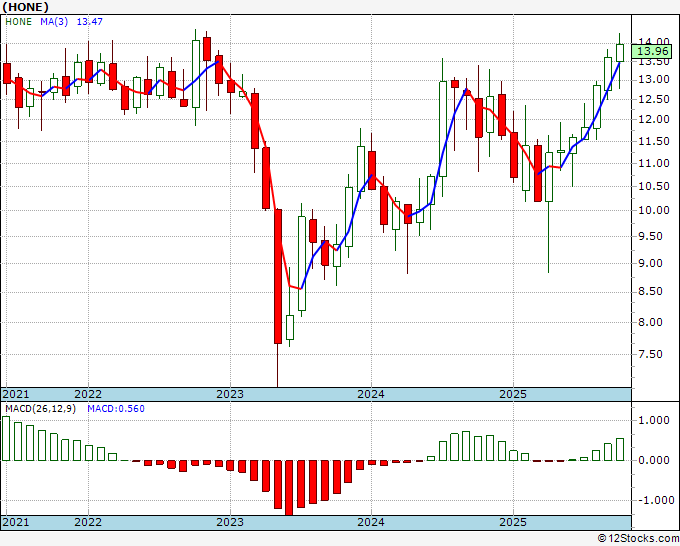Click the 12.00 price axis label
The image size is (680, 546).
[654, 119]
